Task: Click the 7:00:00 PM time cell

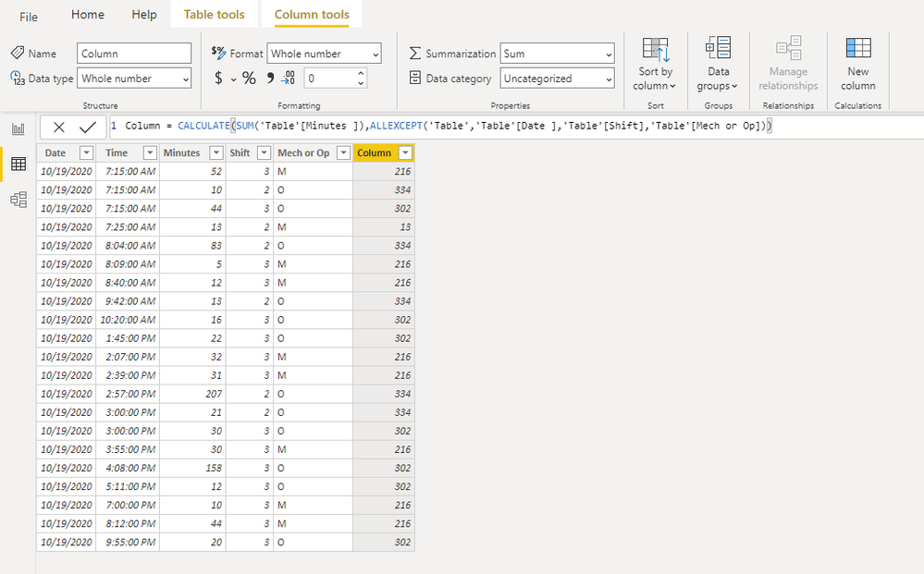Action: click(x=128, y=505)
